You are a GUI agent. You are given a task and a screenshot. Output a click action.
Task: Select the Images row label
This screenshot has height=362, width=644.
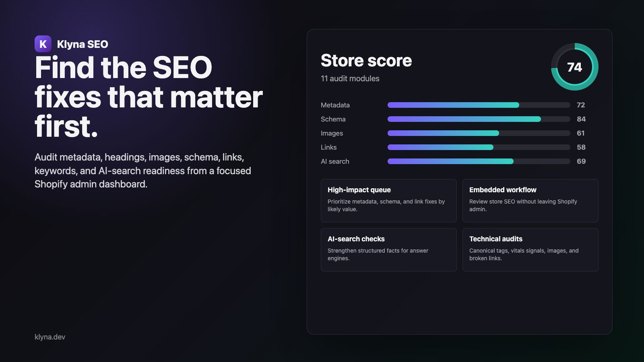[332, 133]
